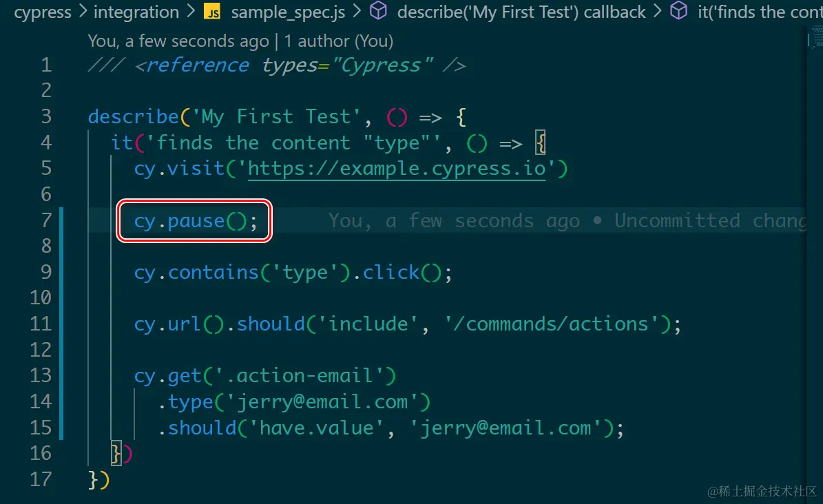Click cy.contains('type') on line 9

click(242, 273)
